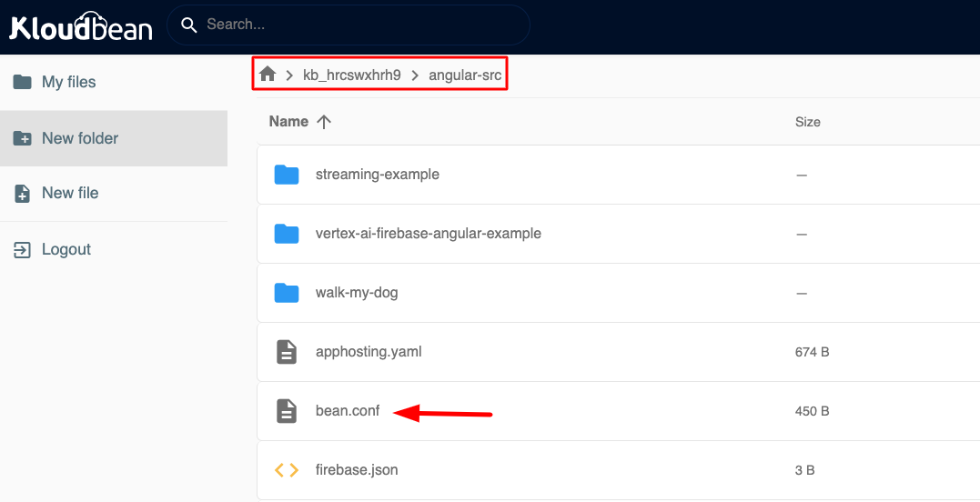Click the bean.conf file icon
The image size is (980, 502).
click(x=287, y=411)
